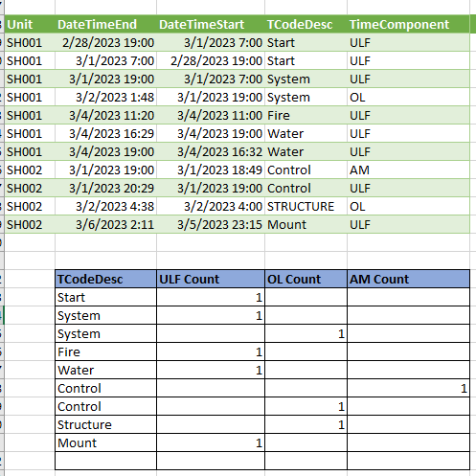
Task: Click Fire in the top table's TCodeDesc column
Action: point(306,115)
